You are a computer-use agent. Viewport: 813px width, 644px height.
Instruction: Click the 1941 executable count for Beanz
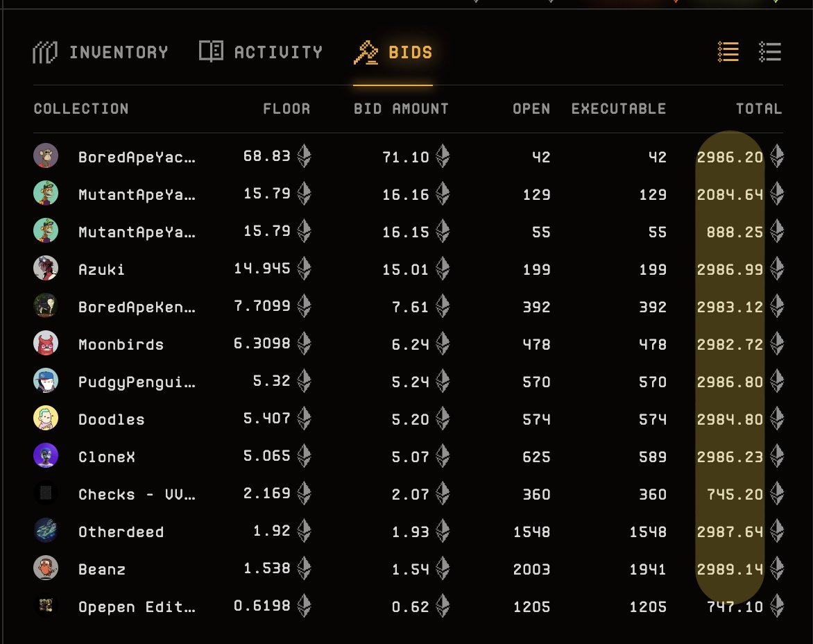pos(648,570)
